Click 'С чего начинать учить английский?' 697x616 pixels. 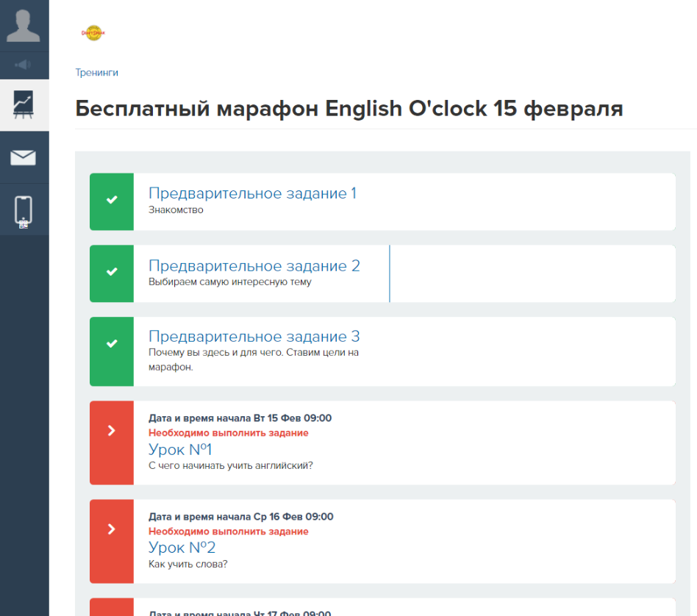(231, 465)
